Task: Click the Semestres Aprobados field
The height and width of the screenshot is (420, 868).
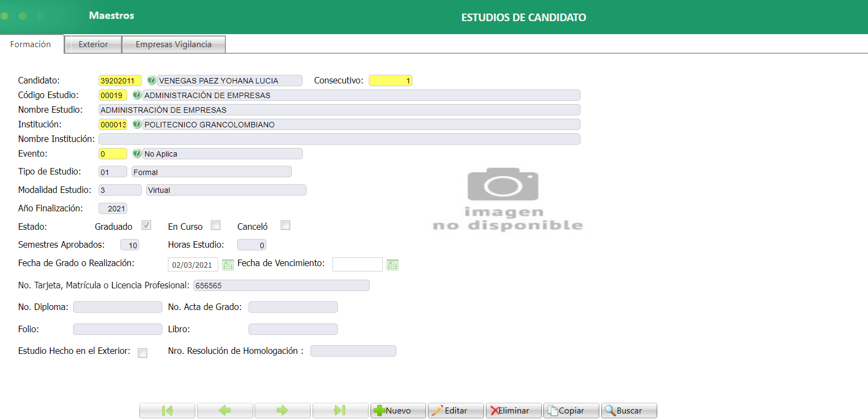Action: [x=129, y=245]
